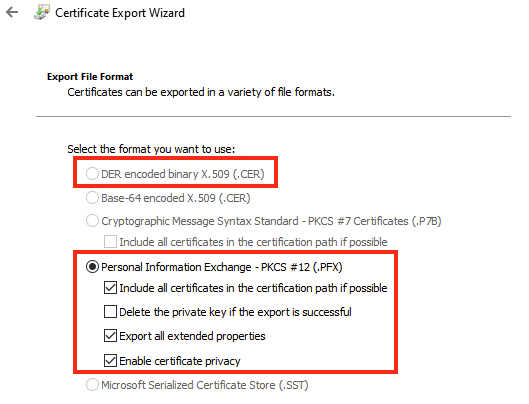Disable the Enable certificate privacy checkbox
The height and width of the screenshot is (404, 529).
point(110,360)
